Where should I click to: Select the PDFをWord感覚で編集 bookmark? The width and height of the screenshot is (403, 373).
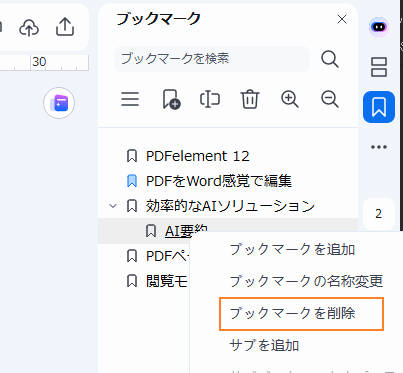click(x=219, y=181)
